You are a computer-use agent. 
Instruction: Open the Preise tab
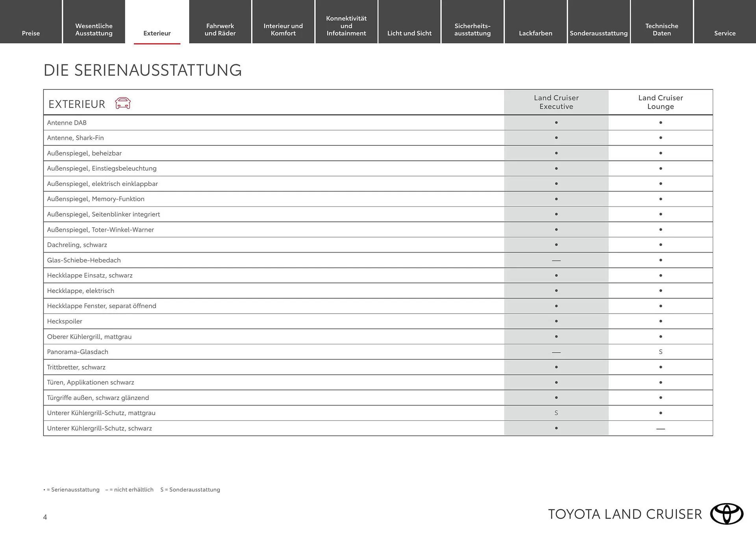(31, 33)
